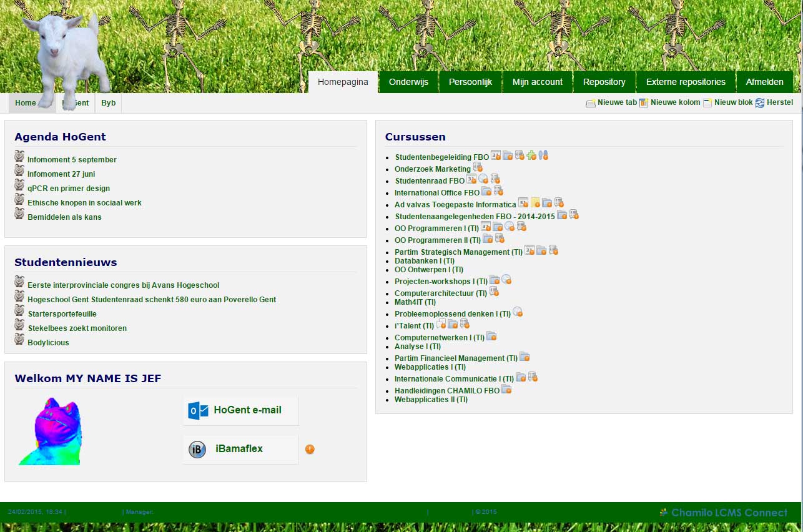Click the round bubble icon beside OO Programmeren I (TI)
The image size is (803, 532).
(x=510, y=226)
